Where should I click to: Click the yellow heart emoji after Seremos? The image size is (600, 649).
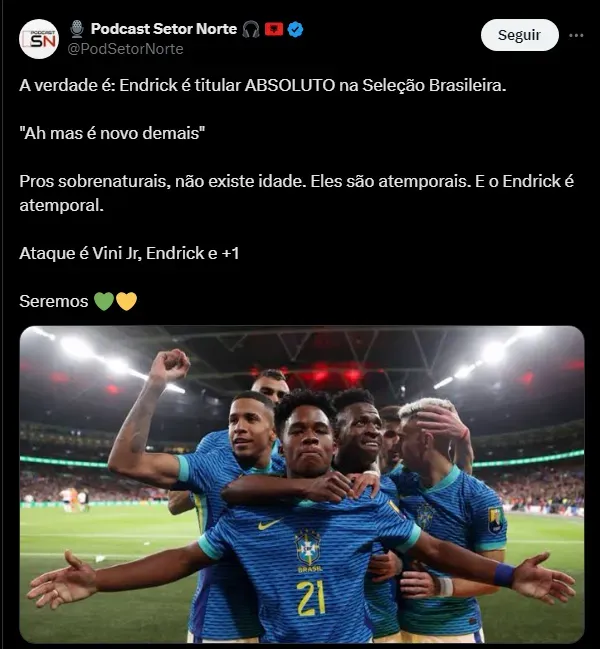pos(126,301)
